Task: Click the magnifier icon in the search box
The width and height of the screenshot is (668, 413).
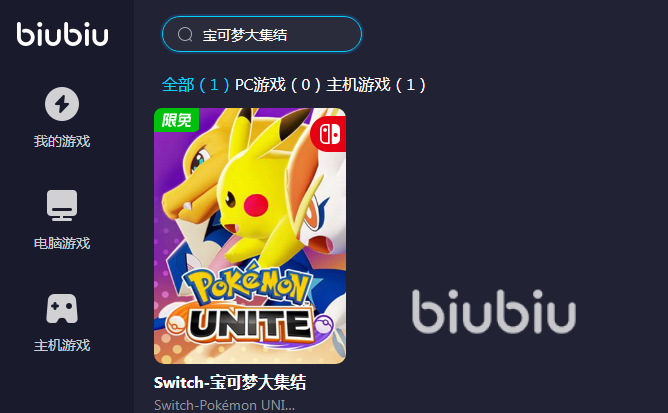Action: coord(185,34)
